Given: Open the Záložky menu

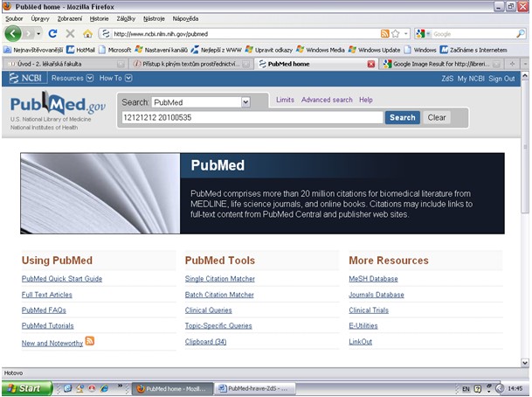Looking at the screenshot, I should (x=126, y=18).
